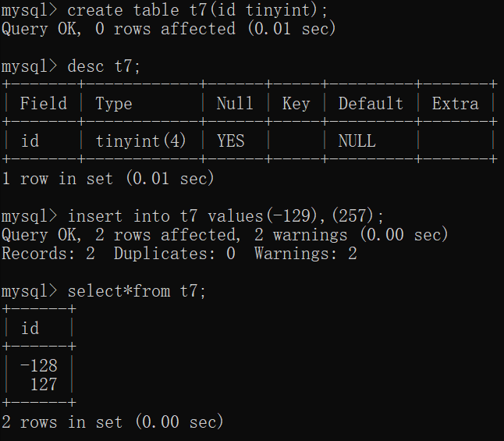The image size is (504, 441).
Task: Click the 'Key' column header
Action: (x=296, y=104)
